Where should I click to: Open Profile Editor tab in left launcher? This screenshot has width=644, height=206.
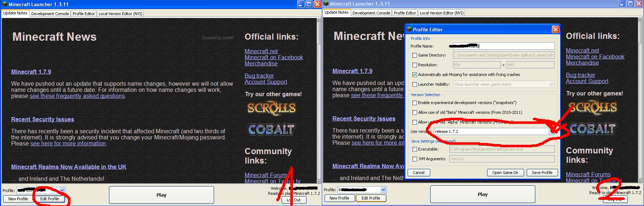pos(83,14)
